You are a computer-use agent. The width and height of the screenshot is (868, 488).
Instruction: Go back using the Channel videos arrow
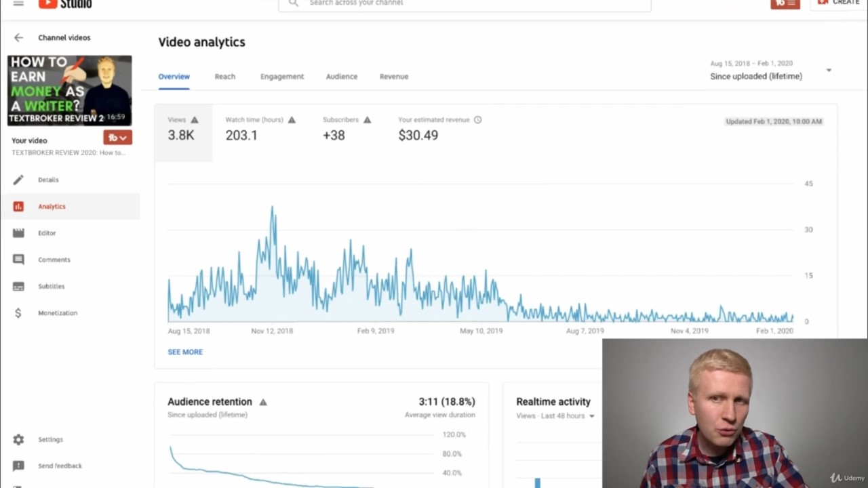(18, 38)
